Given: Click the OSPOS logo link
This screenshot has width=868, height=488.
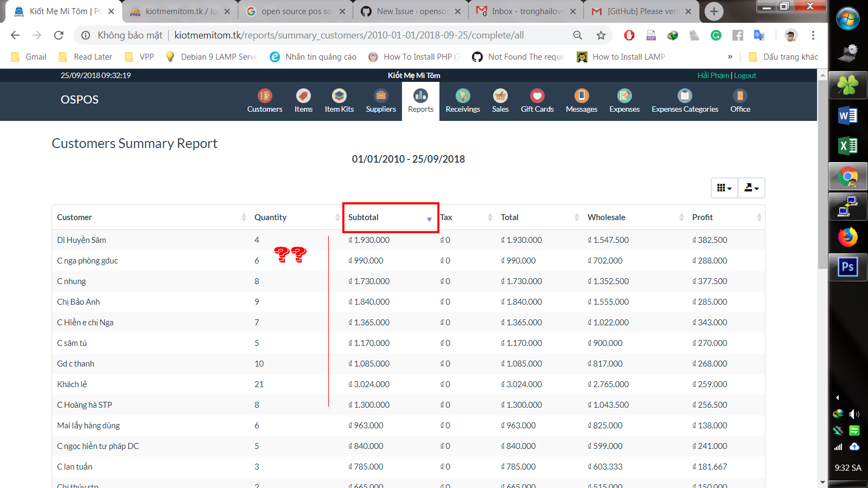Looking at the screenshot, I should tap(80, 100).
